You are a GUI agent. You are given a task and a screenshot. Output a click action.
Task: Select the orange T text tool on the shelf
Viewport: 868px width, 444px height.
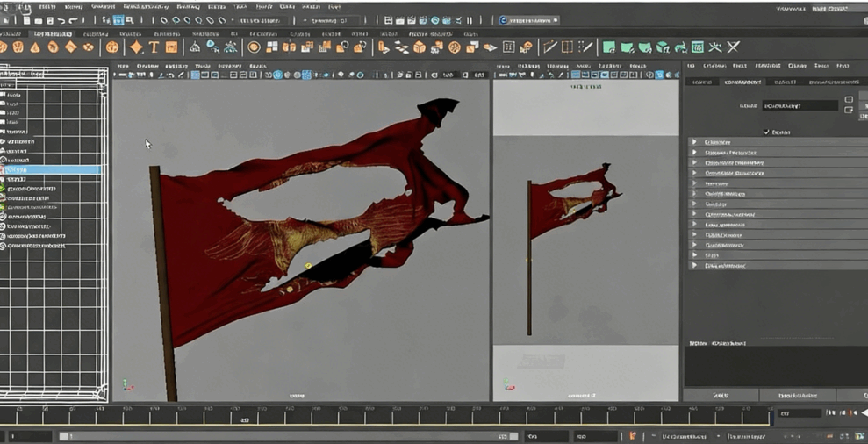coord(154,47)
